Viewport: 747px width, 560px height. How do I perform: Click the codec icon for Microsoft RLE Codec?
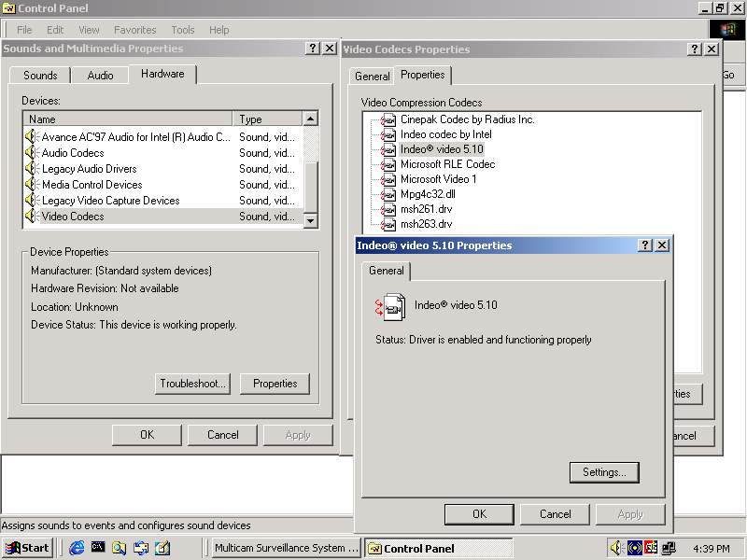click(388, 164)
